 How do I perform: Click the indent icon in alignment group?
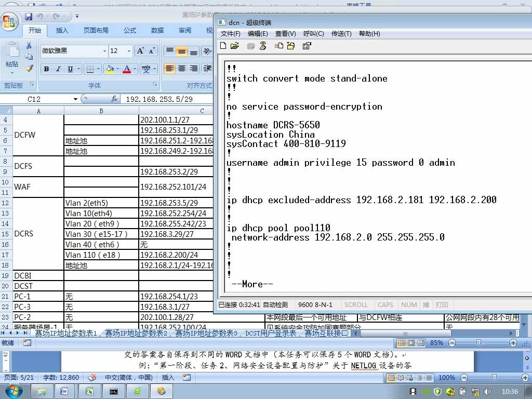(x=207, y=69)
